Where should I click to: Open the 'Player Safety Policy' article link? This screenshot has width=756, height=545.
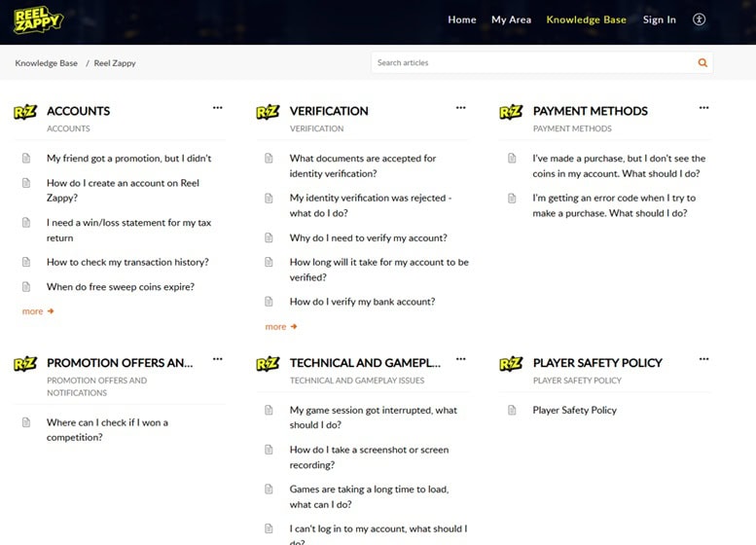574,410
